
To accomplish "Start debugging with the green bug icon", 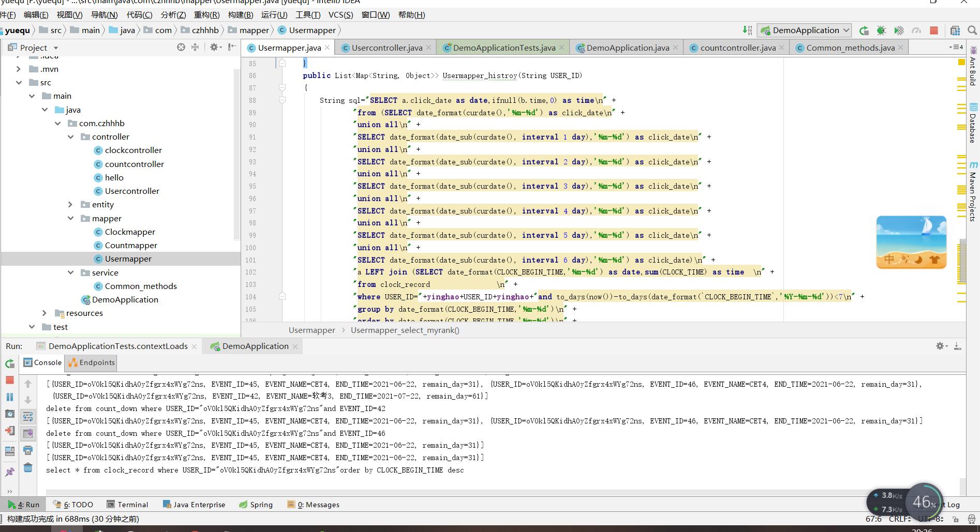I will (x=881, y=31).
